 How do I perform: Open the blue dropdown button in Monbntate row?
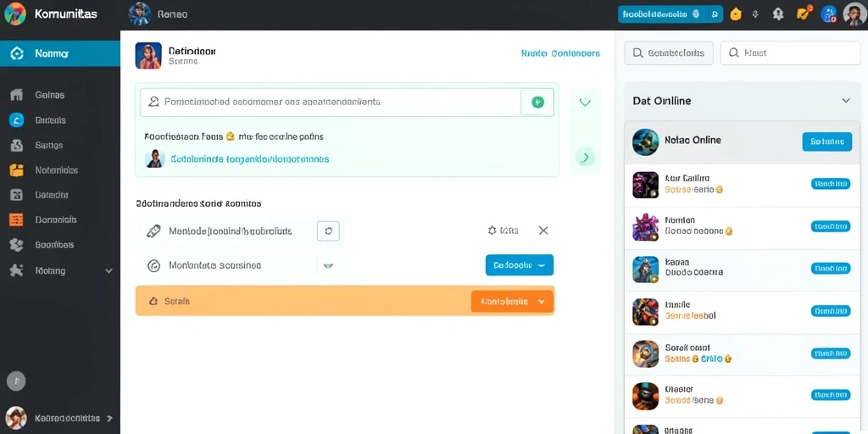[x=520, y=265]
